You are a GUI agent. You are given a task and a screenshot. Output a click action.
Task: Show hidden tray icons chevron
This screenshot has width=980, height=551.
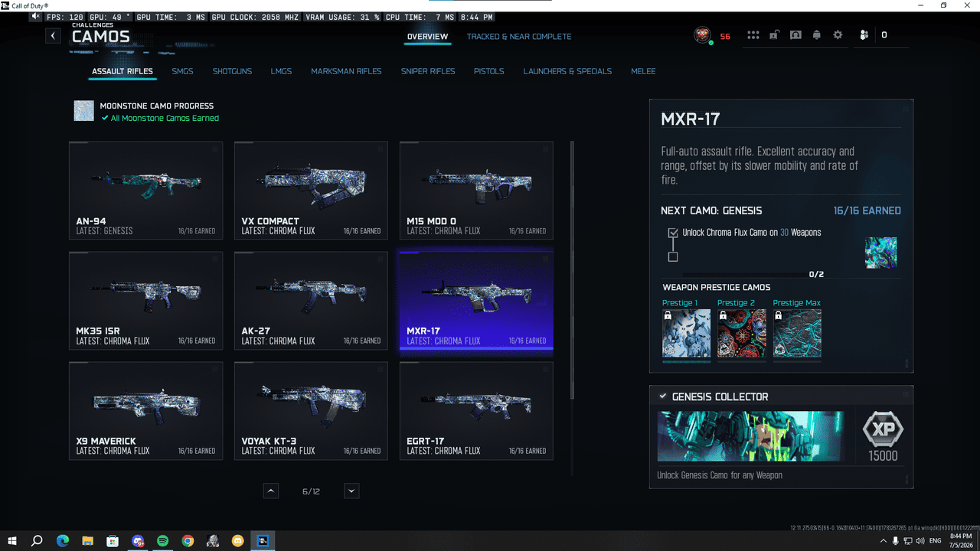884,541
